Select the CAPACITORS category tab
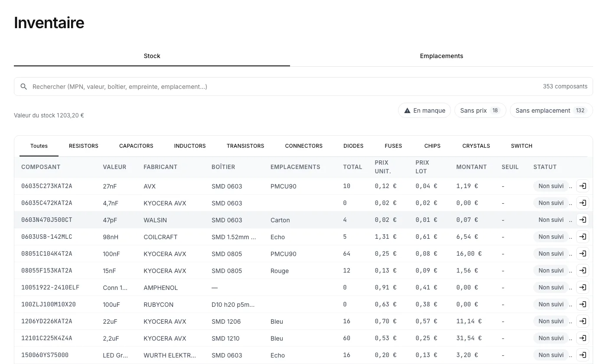 point(136,146)
